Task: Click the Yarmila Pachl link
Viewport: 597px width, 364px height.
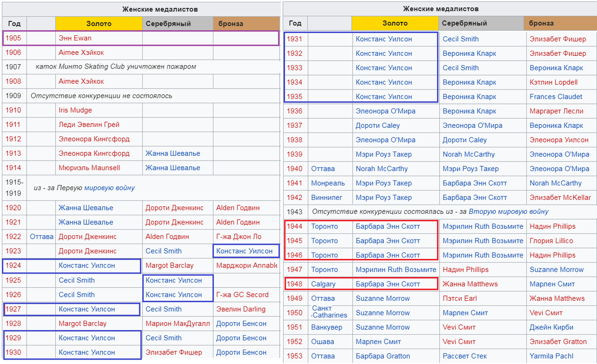Action: click(552, 356)
